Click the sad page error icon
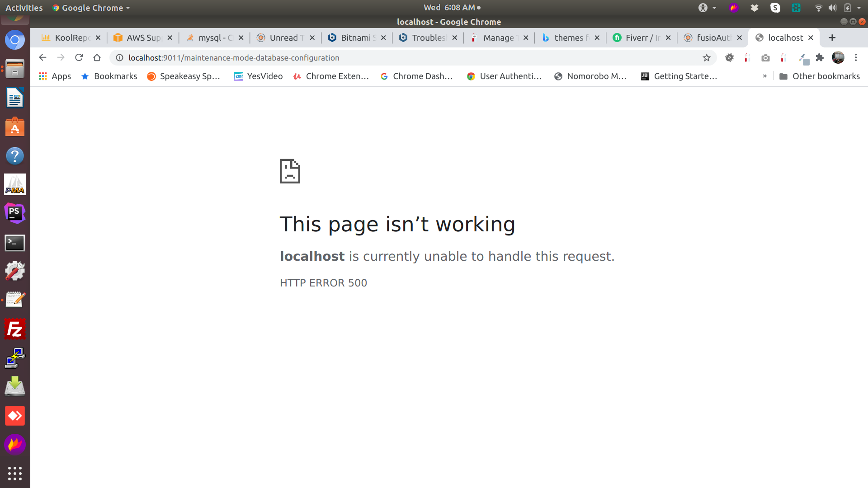 pyautogui.click(x=290, y=171)
